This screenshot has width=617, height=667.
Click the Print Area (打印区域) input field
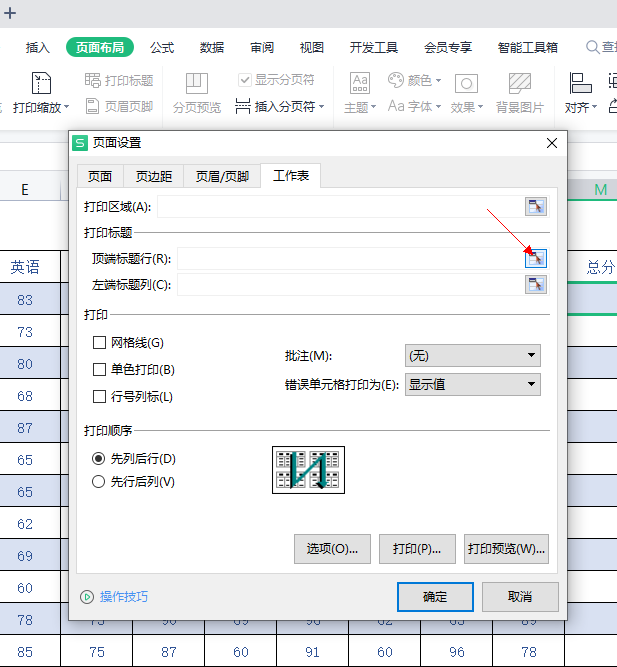(341, 207)
